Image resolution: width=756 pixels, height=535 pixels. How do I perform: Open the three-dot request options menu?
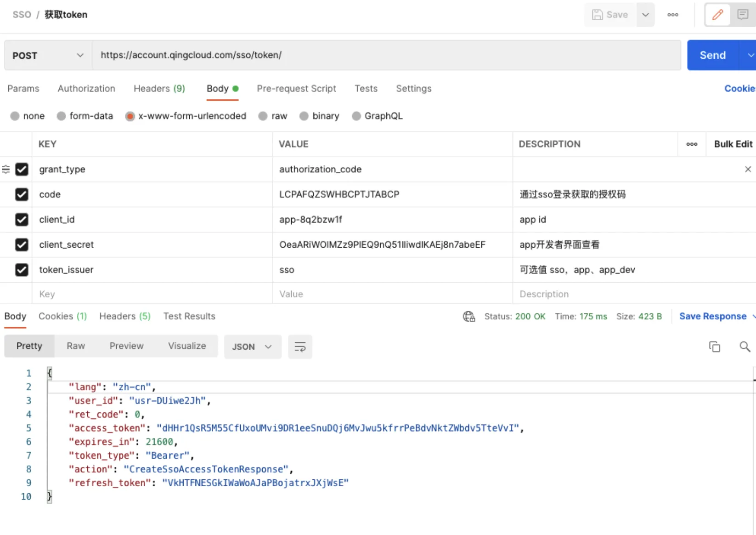point(672,15)
